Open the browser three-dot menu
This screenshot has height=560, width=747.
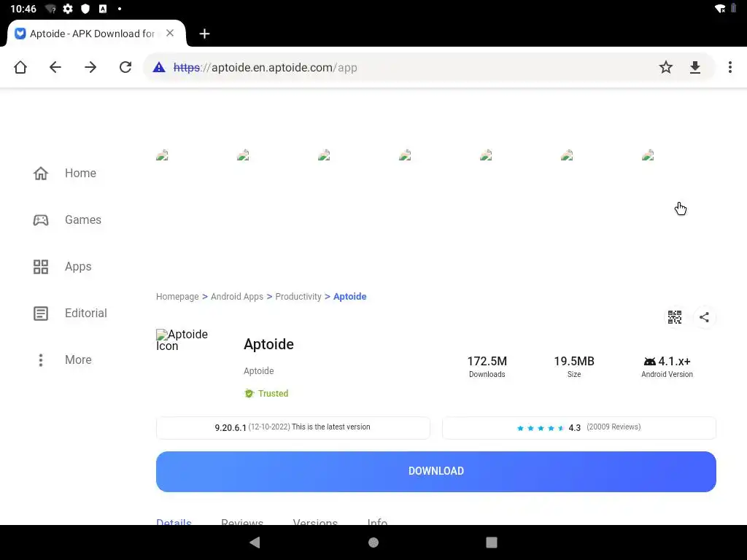tap(729, 67)
